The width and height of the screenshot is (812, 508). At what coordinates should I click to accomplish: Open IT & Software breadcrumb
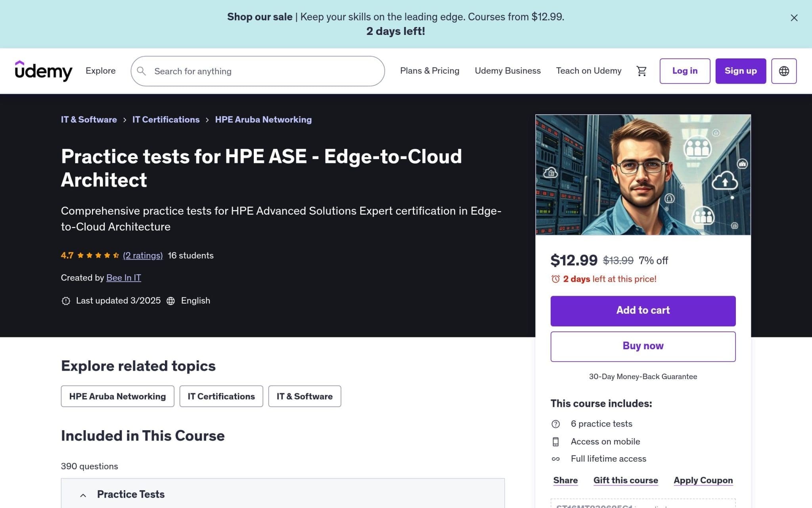point(89,119)
